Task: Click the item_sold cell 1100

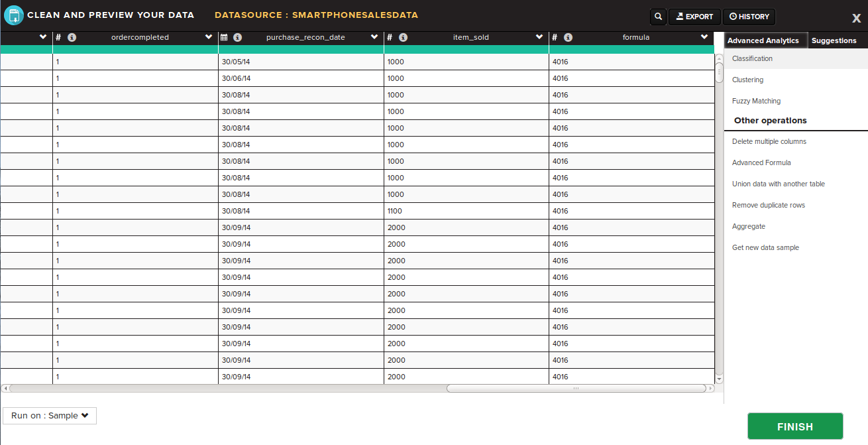Action: click(466, 211)
